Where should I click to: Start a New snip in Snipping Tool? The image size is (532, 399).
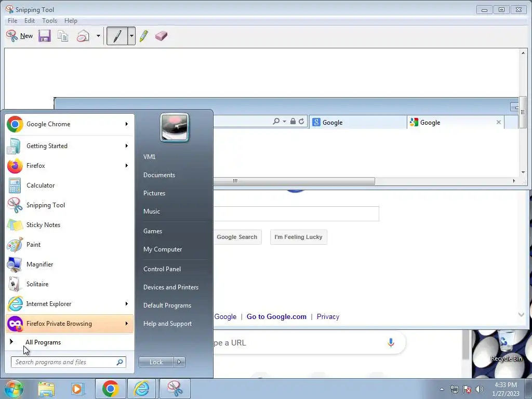pyautogui.click(x=19, y=36)
